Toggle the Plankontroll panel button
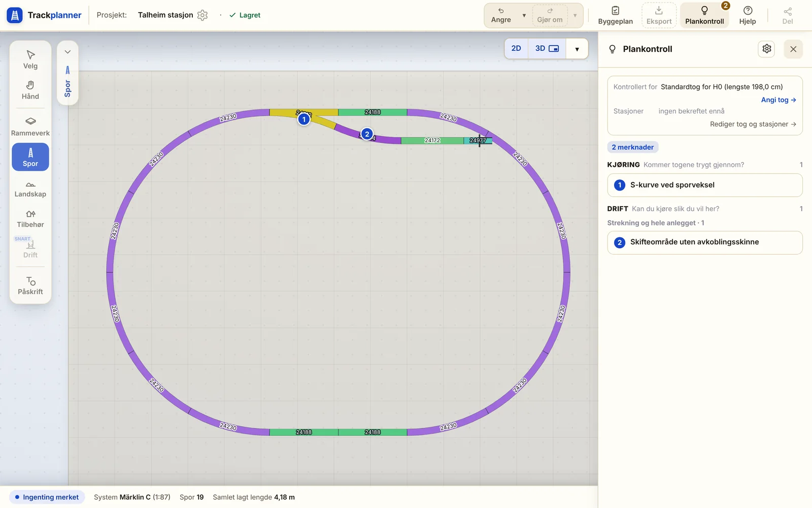Image resolution: width=812 pixels, height=508 pixels. click(704, 15)
